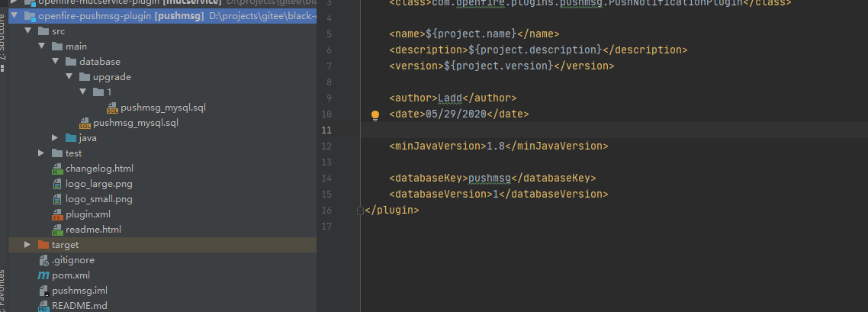Click the closing </plugin> tag

pos(392,211)
